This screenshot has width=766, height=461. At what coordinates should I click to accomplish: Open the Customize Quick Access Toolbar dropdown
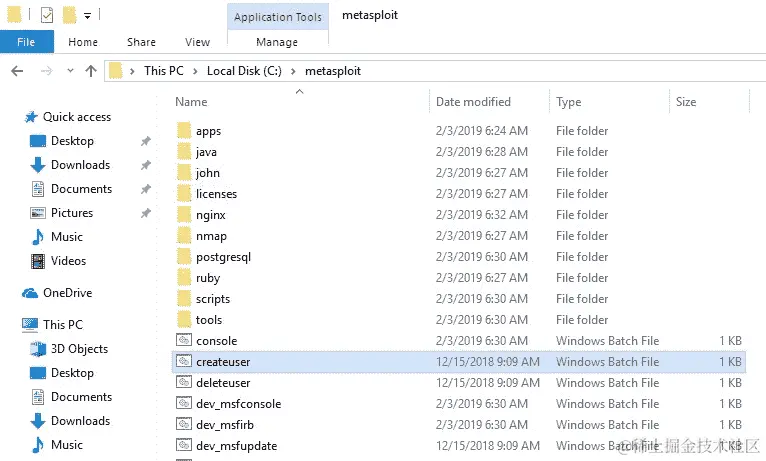tap(87, 16)
